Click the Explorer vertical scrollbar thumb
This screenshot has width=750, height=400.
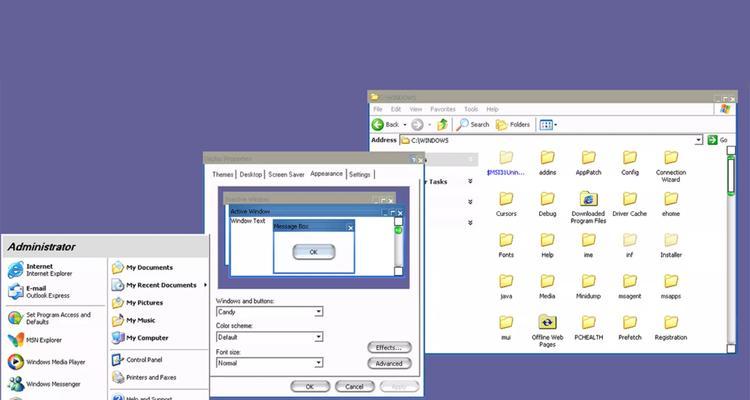731,176
